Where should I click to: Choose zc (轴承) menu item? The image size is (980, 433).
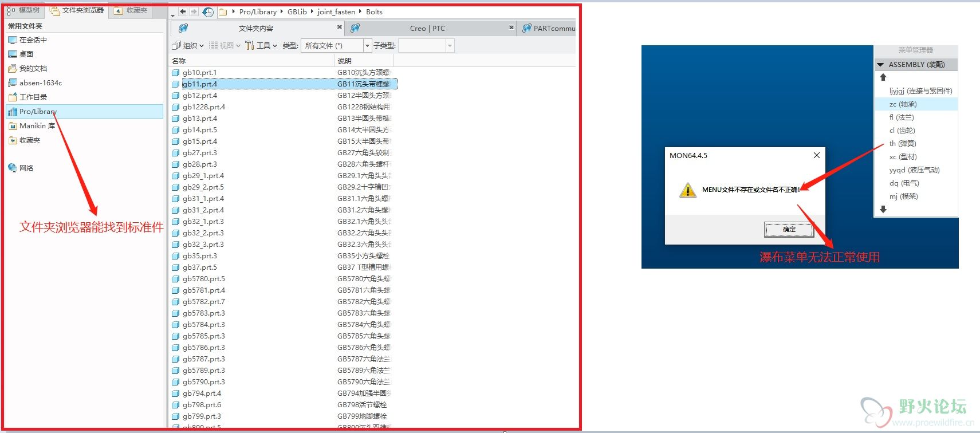pos(903,104)
